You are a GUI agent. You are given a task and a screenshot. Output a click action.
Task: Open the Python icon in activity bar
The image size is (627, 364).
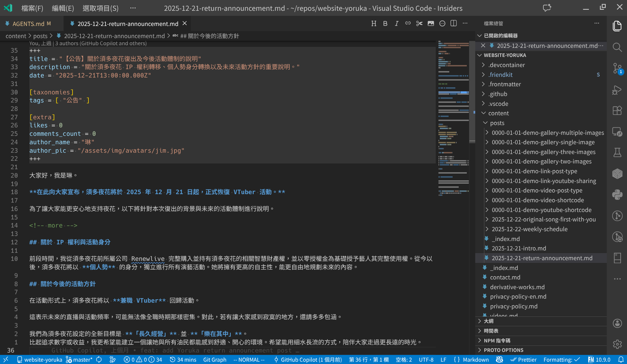617,195
